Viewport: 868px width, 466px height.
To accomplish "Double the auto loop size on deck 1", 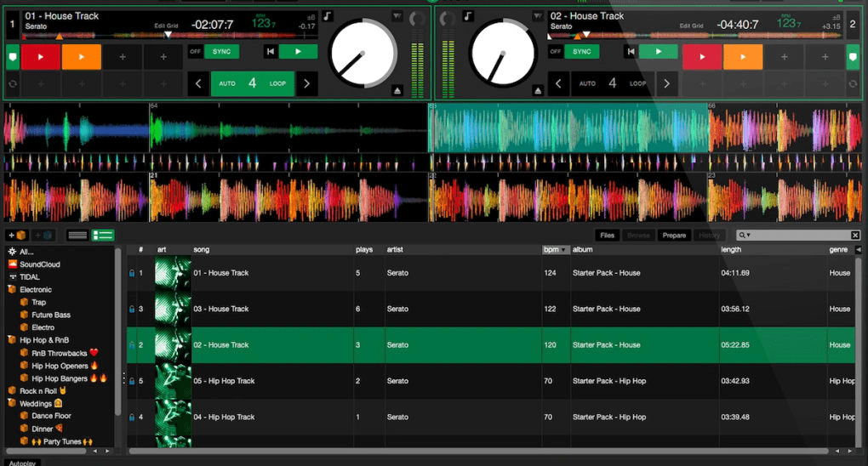I will [306, 83].
